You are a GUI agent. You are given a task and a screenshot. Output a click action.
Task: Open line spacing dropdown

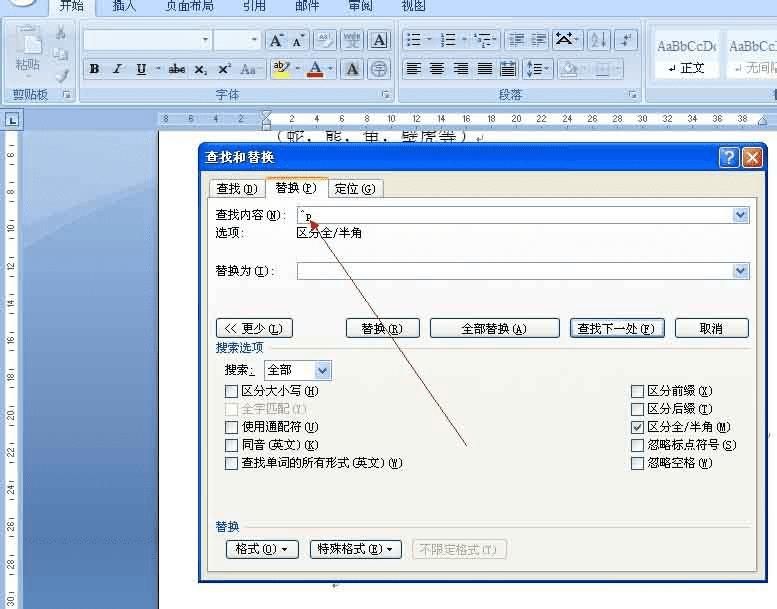[539, 69]
